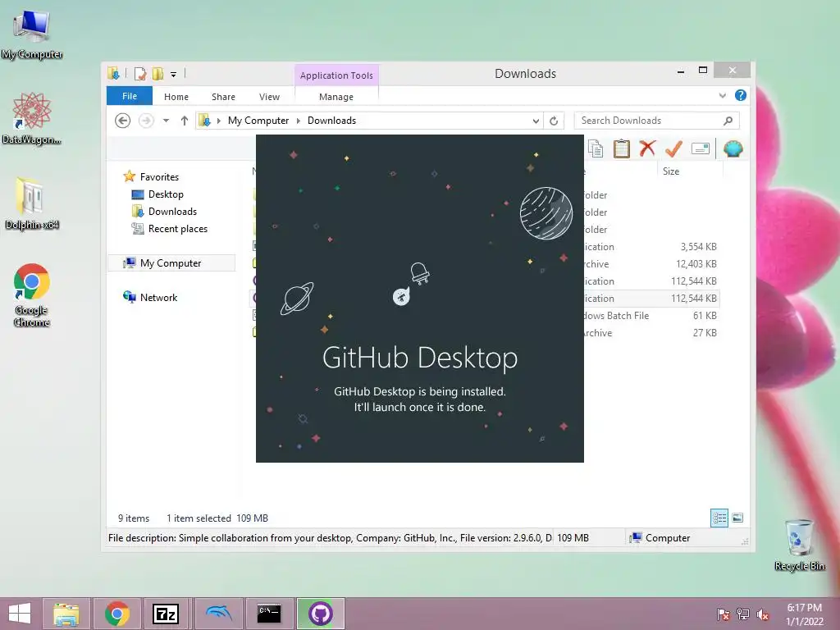Open the Share ribbon tab
The image size is (840, 630).
223,97
